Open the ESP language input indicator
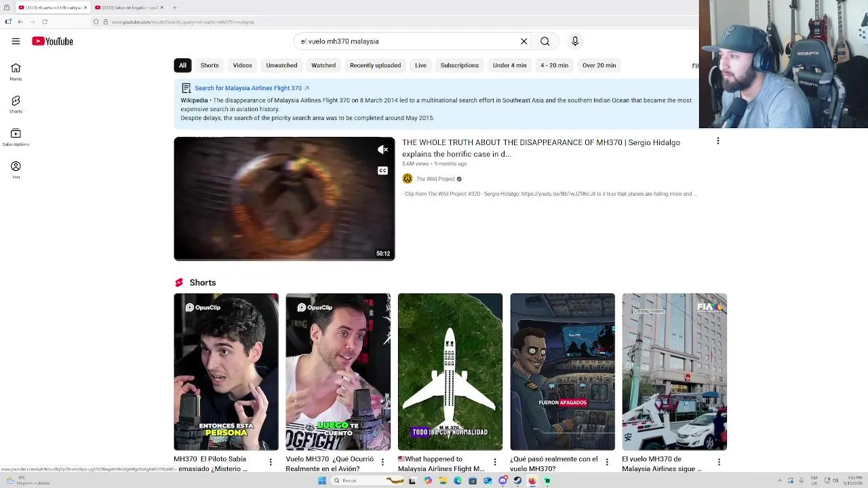The width and height of the screenshot is (868, 488). pos(814,481)
